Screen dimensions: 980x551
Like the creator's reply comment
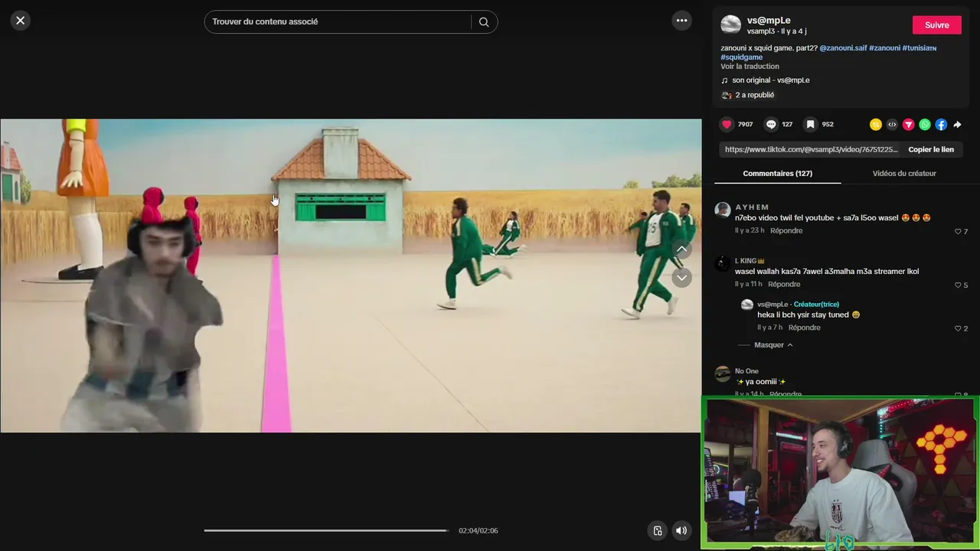coord(958,328)
